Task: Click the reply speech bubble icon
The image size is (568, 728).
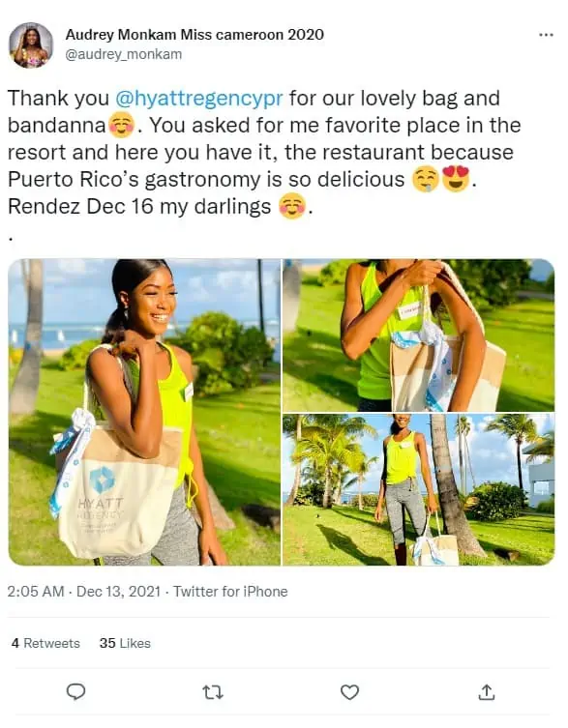Action: [x=75, y=692]
